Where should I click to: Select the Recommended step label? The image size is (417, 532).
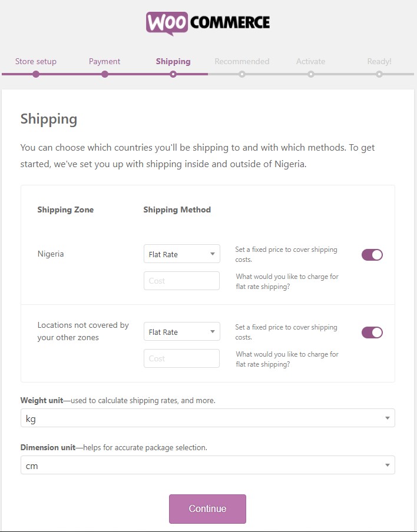[242, 61]
